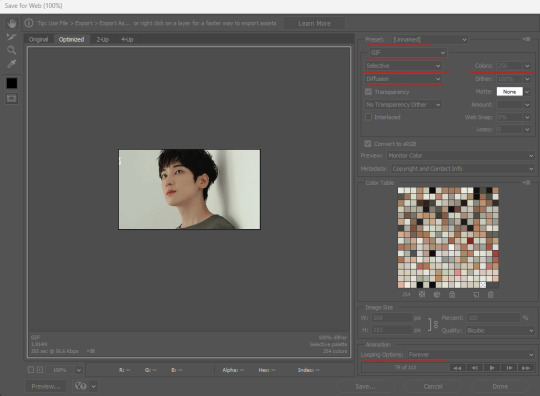Open the Color Table panel menu icon
This screenshot has width=540, height=396.
pos(526,183)
